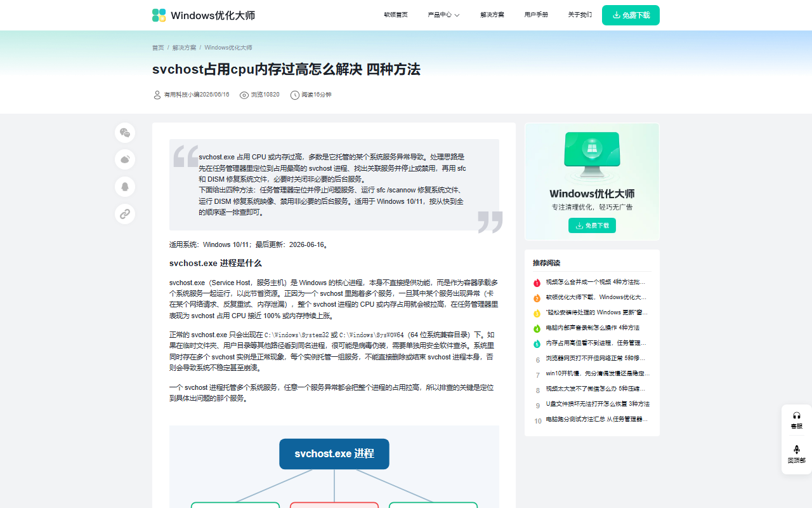Click the clock reading-time icon
Screen dimensions: 812x508
point(295,95)
